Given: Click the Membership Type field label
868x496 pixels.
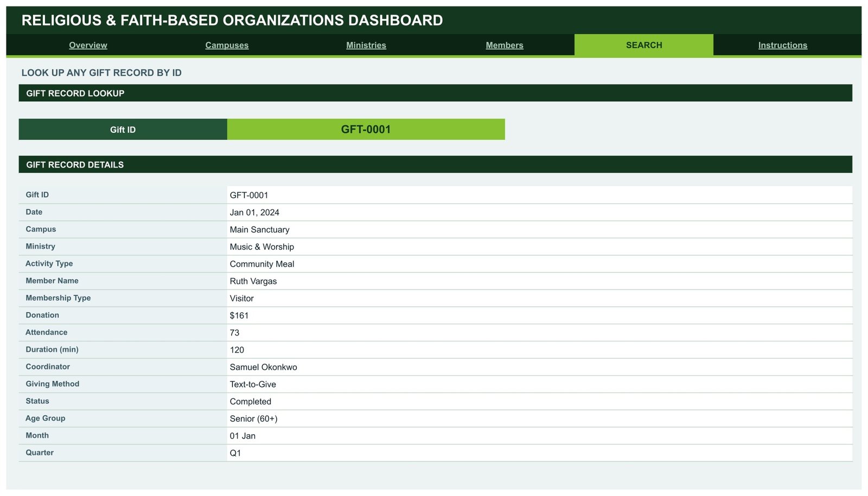Looking at the screenshot, I should 58,298.
